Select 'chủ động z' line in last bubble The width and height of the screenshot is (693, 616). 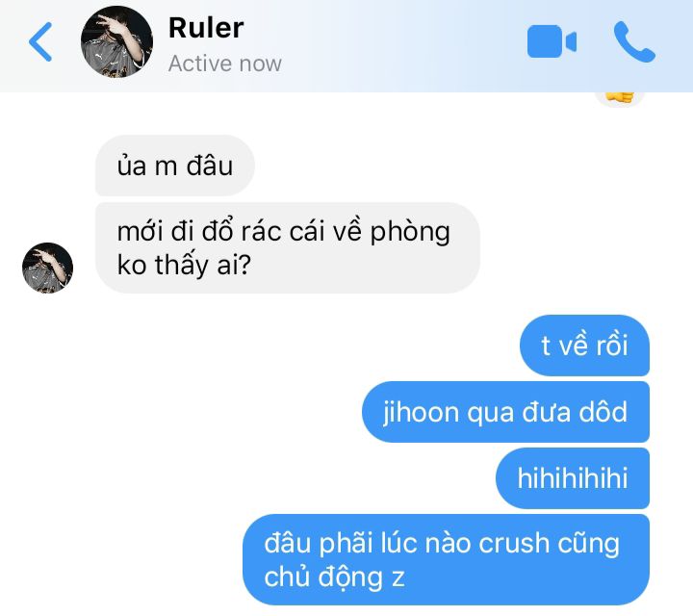click(334, 577)
